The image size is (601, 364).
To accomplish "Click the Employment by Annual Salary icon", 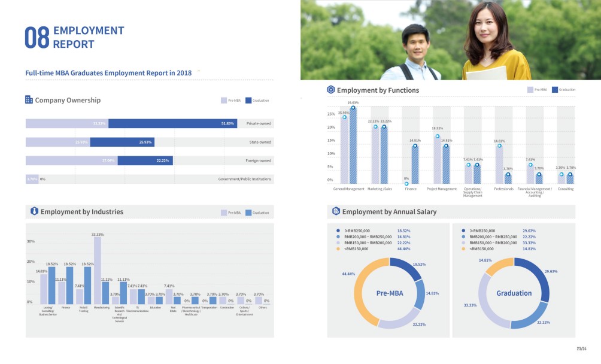I will coord(336,211).
